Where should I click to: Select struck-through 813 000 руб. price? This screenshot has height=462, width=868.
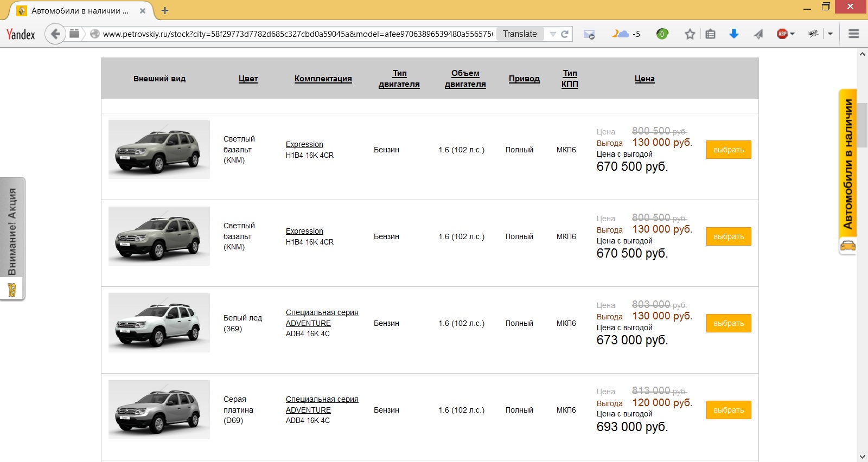coord(659,391)
